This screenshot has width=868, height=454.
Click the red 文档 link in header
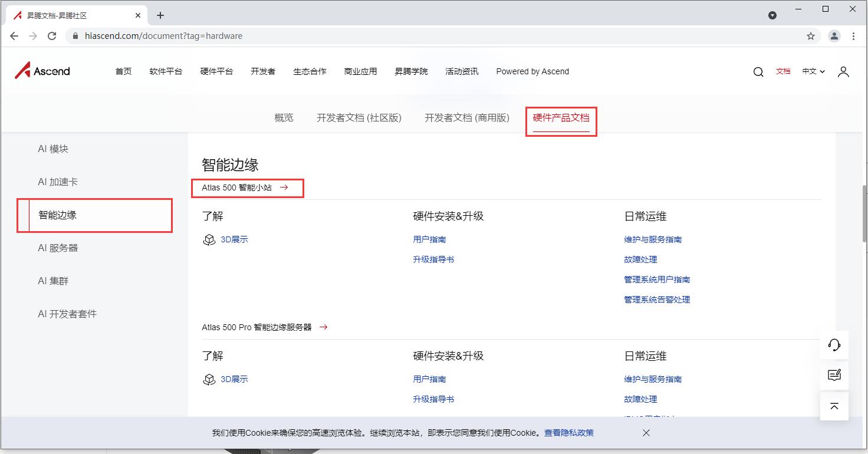click(x=783, y=71)
